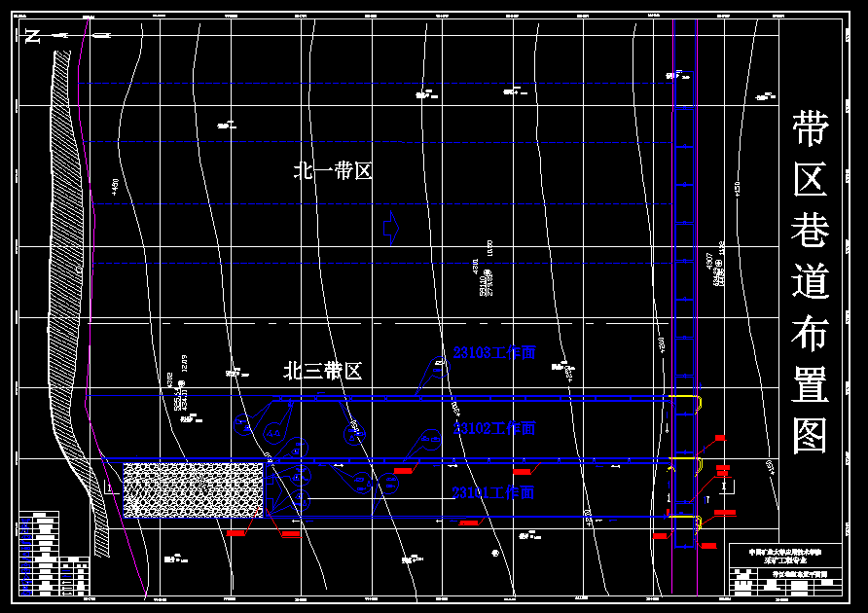The height and width of the screenshot is (613, 868).
Task: Click the +150 contour elevation label
Action: click(x=737, y=189)
